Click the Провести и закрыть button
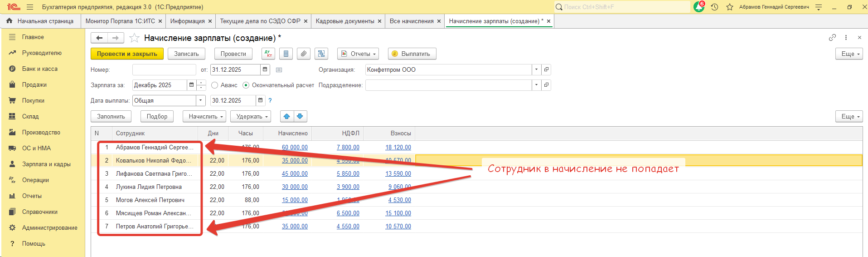 point(127,54)
